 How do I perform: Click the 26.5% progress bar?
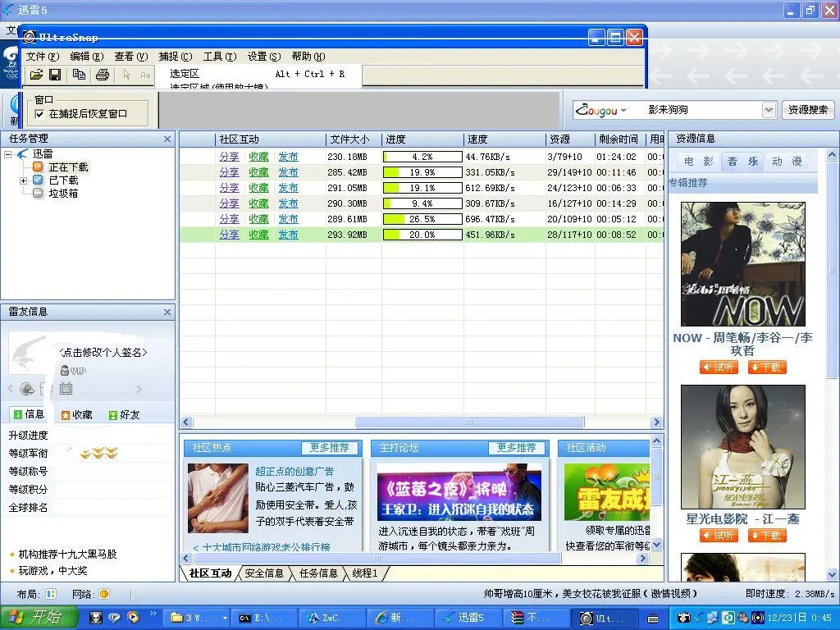tap(422, 219)
